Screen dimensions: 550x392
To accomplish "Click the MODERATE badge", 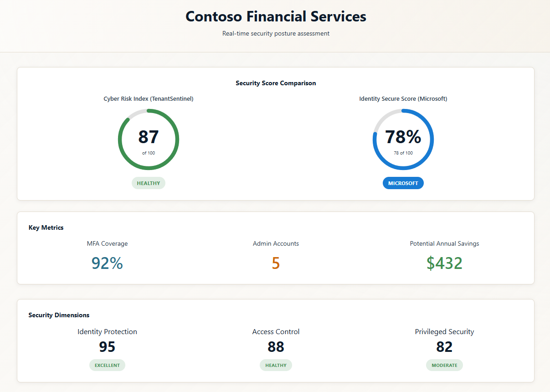I will point(444,365).
